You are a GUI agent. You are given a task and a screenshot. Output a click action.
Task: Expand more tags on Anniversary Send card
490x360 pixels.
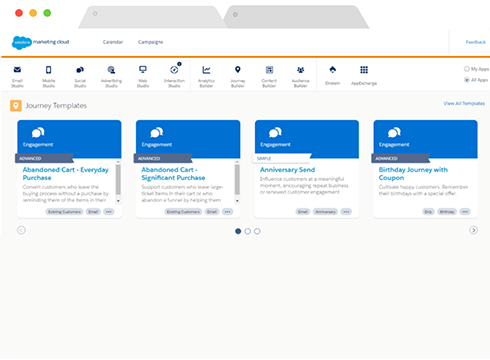[x=346, y=212]
